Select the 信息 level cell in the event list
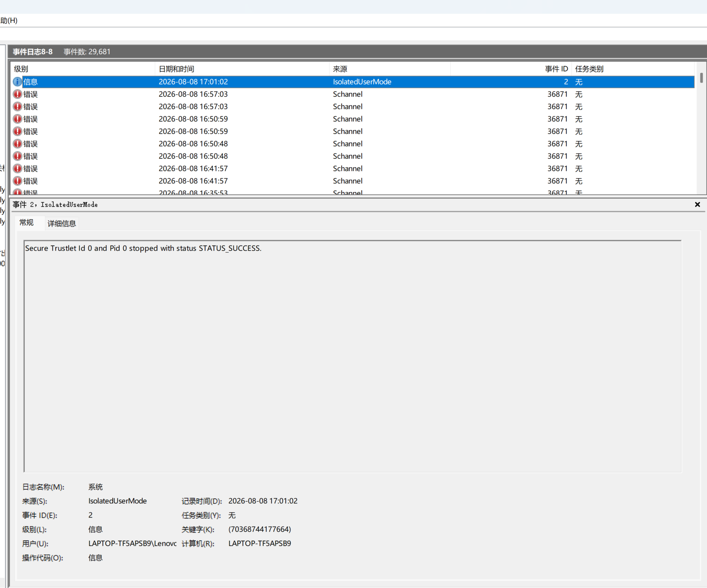Viewport: 707px width, 588px height. point(30,82)
